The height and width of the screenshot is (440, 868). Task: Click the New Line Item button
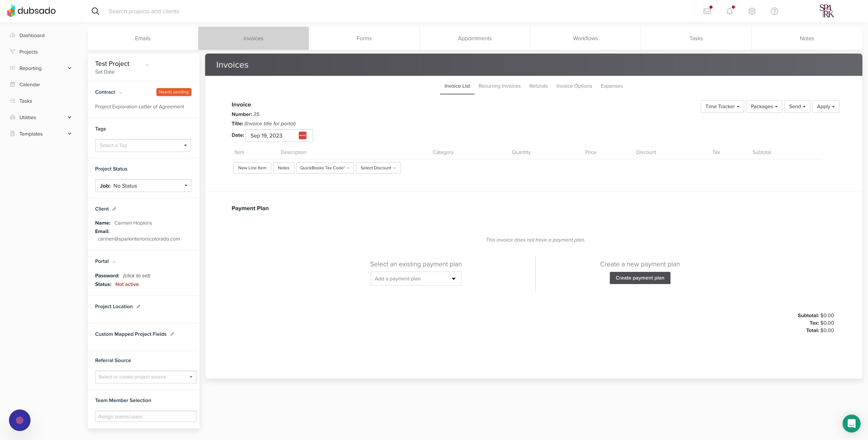point(252,168)
